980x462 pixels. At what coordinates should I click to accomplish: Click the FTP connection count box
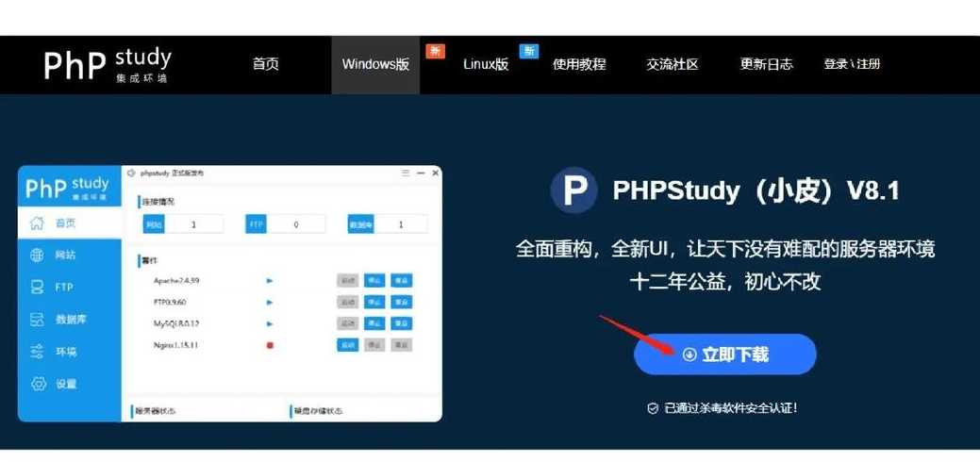(x=286, y=223)
